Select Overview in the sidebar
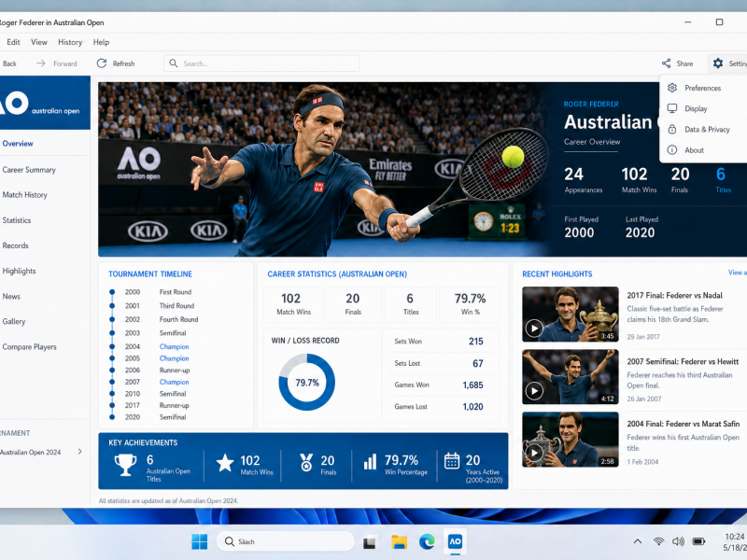This screenshot has height=560, width=747. pyautogui.click(x=45, y=144)
